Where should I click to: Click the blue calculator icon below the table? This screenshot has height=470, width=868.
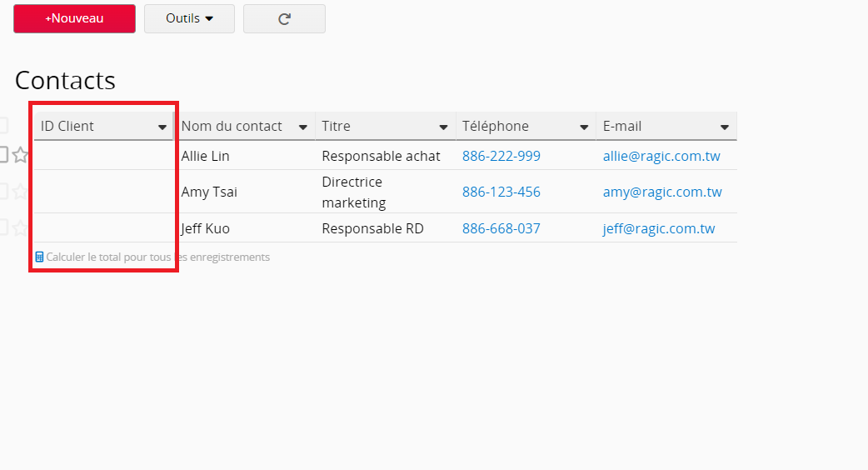click(39, 257)
